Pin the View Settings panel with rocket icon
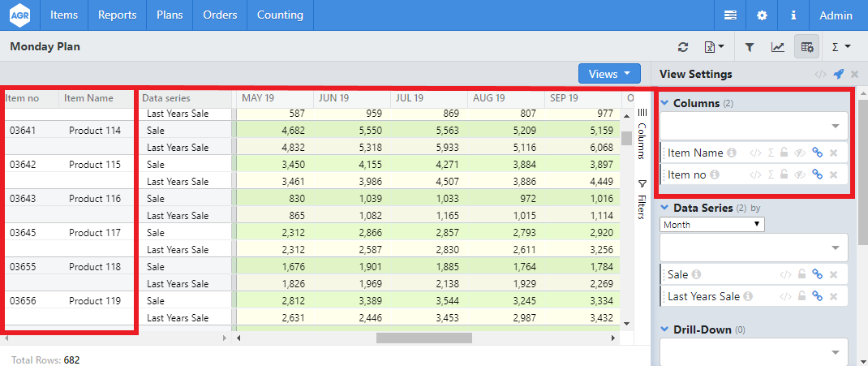 839,74
